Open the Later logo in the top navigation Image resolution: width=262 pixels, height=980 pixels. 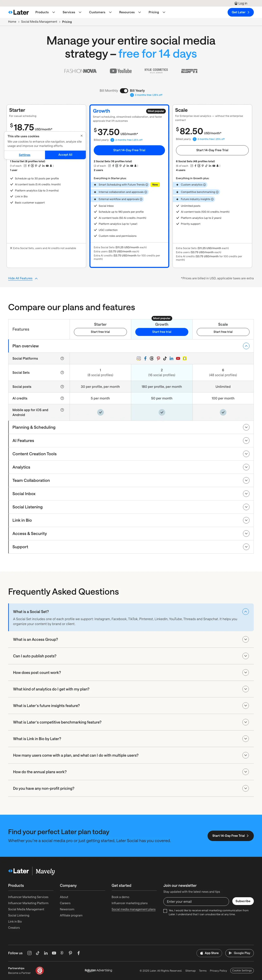coord(18,12)
